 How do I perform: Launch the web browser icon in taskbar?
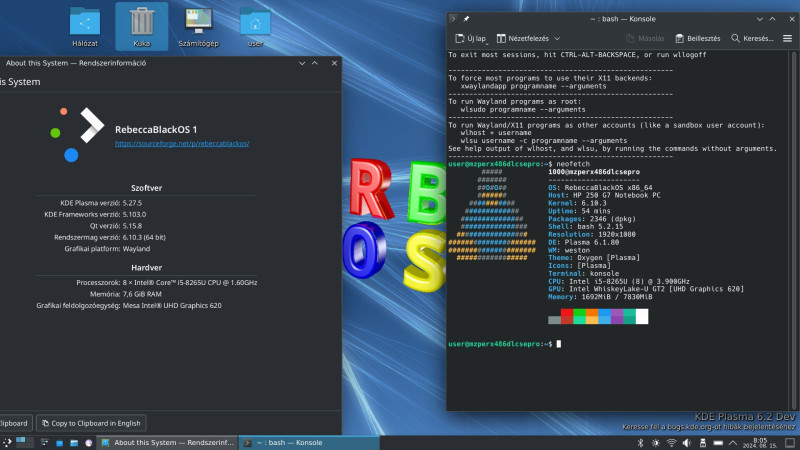pos(89,443)
